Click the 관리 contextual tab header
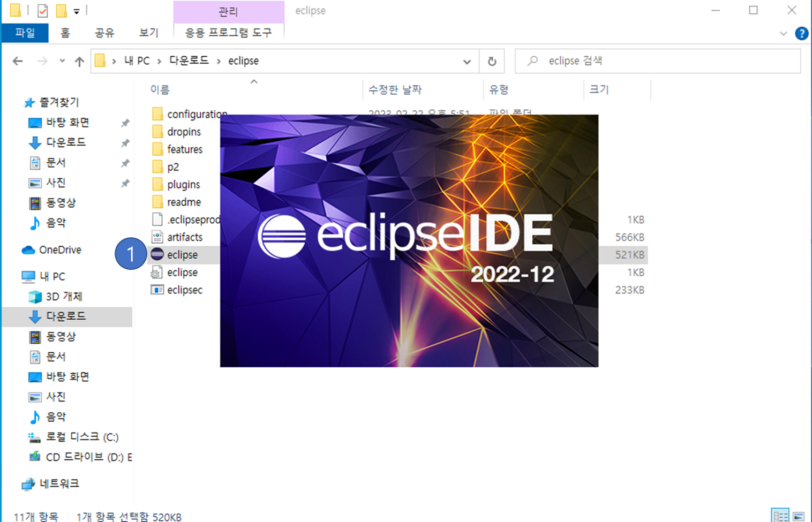This screenshot has height=522, width=812. pyautogui.click(x=229, y=11)
